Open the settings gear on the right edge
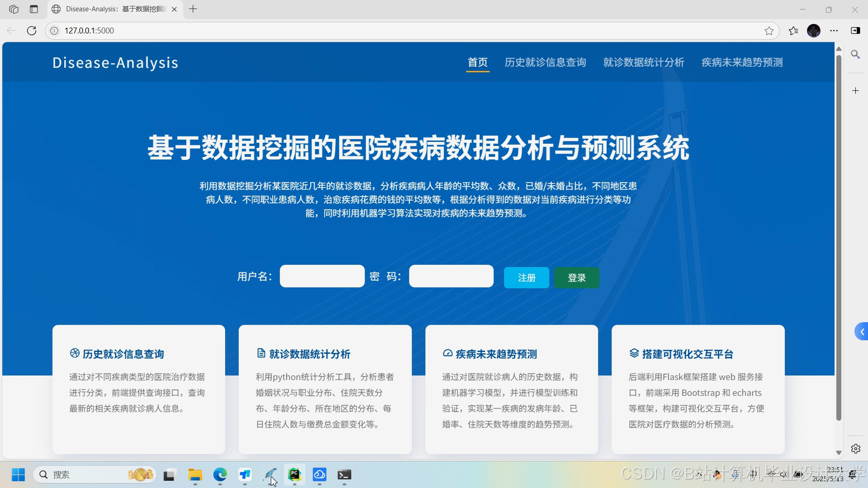Viewport: 868px width, 488px height. [856, 449]
